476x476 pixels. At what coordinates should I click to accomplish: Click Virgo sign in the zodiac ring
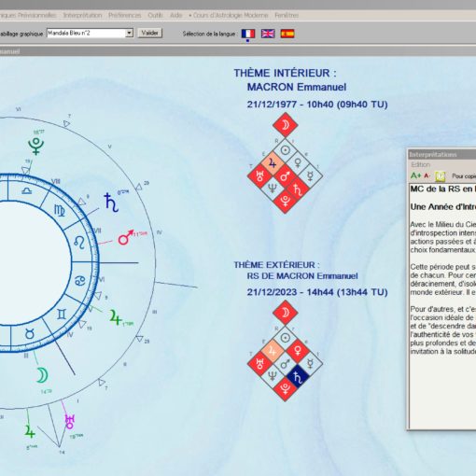[x=60, y=211]
